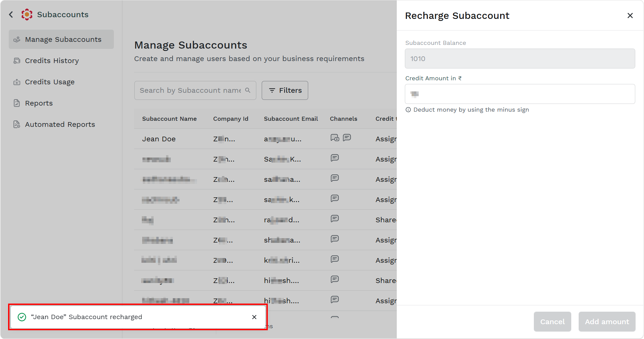The height and width of the screenshot is (339, 644).
Task: Click the Recharge Subaccount panel title
Action: tap(457, 16)
